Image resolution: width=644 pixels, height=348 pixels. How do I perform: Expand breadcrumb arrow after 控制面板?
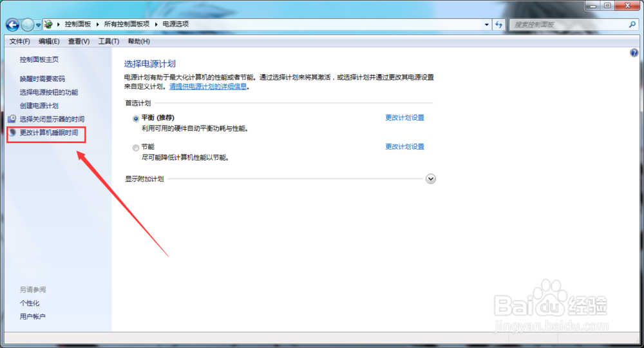(x=97, y=24)
